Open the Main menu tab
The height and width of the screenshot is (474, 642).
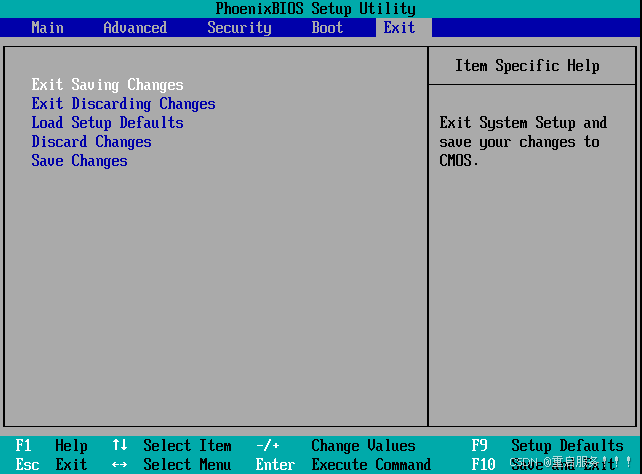pyautogui.click(x=47, y=28)
